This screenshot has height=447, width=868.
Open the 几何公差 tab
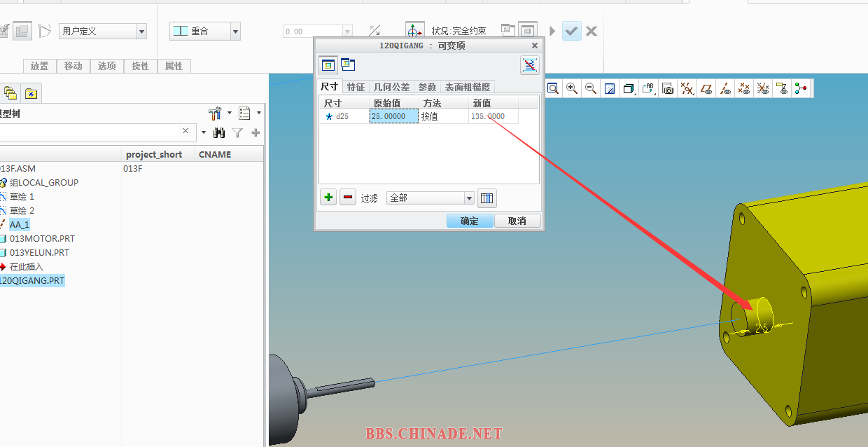[391, 87]
